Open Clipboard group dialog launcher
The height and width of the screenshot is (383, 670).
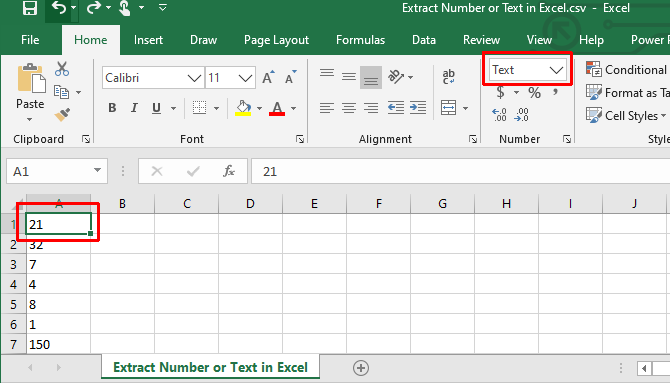coord(86,139)
